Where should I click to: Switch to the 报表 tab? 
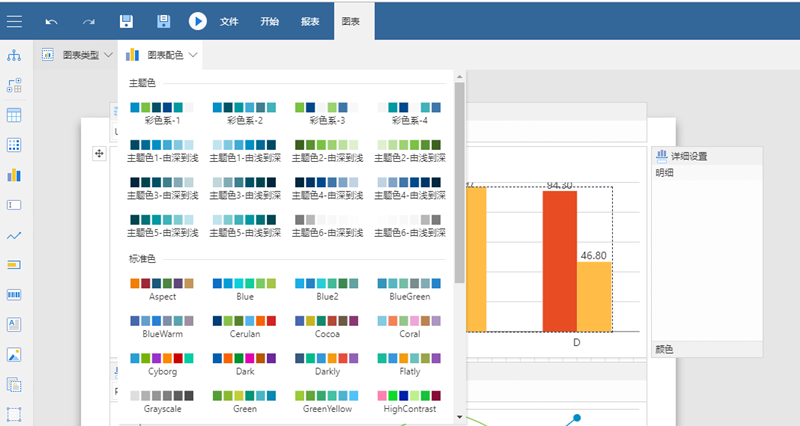tap(310, 21)
